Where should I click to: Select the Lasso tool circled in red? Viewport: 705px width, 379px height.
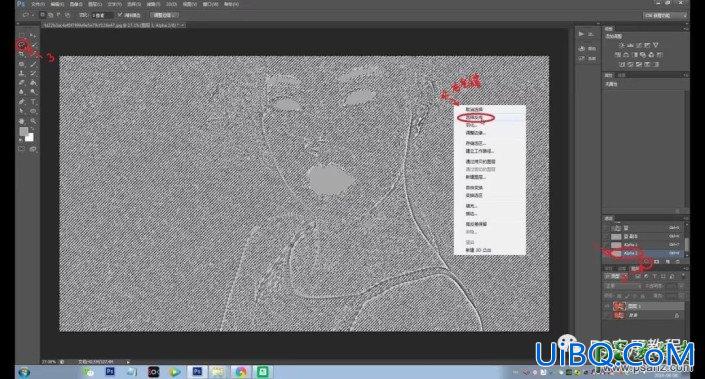pyautogui.click(x=21, y=45)
